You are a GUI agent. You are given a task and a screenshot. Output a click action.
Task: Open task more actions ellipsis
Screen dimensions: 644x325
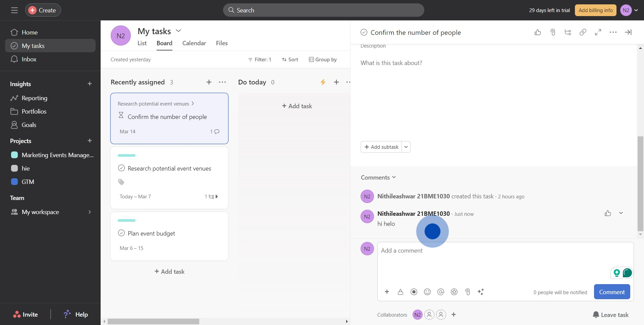tap(613, 32)
